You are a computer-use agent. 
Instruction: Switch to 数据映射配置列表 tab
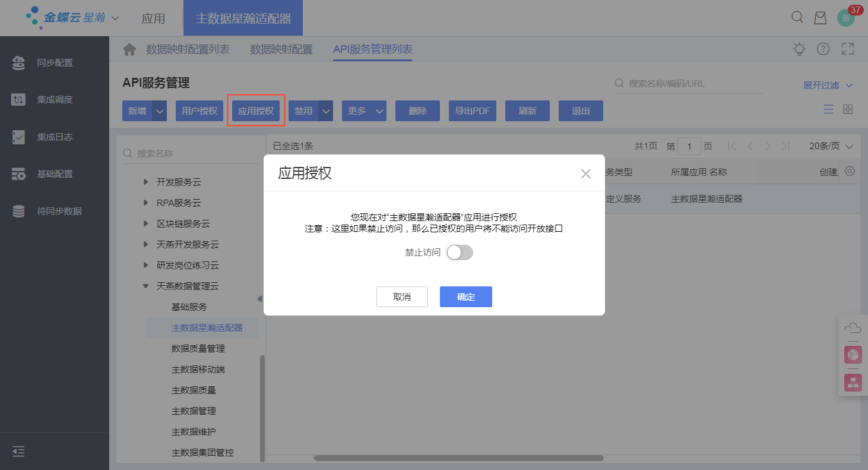(188, 49)
